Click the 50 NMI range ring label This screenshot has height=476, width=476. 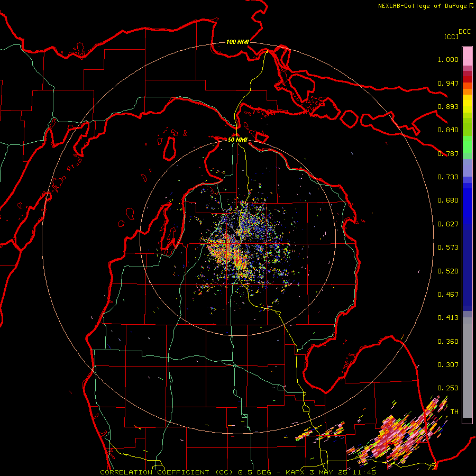point(237,140)
